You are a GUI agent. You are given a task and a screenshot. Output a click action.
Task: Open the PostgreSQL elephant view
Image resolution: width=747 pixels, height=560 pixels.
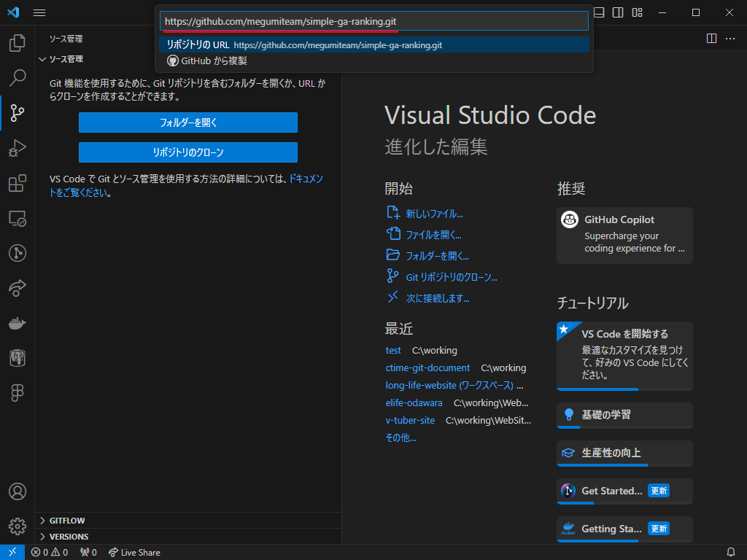(18, 358)
